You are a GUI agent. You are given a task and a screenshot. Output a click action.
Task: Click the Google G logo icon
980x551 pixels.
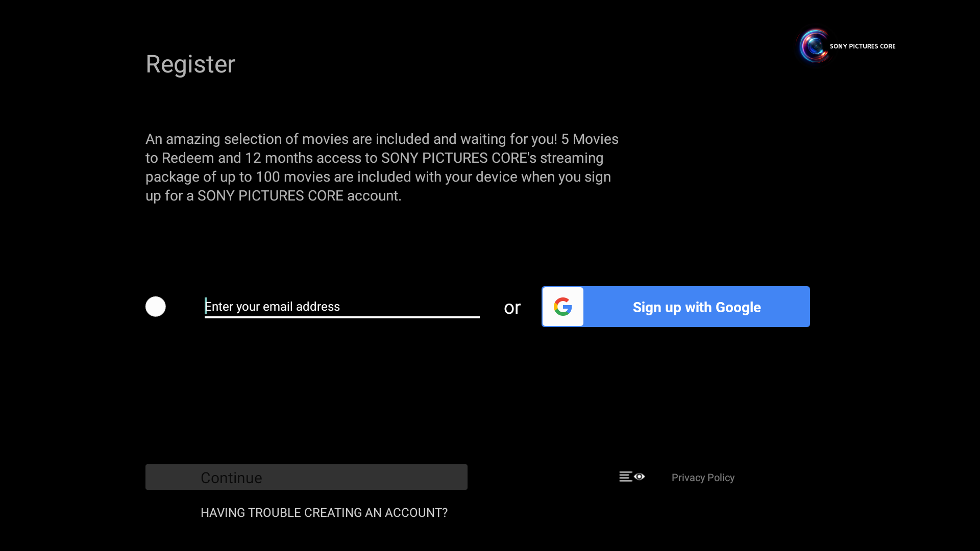coord(562,307)
